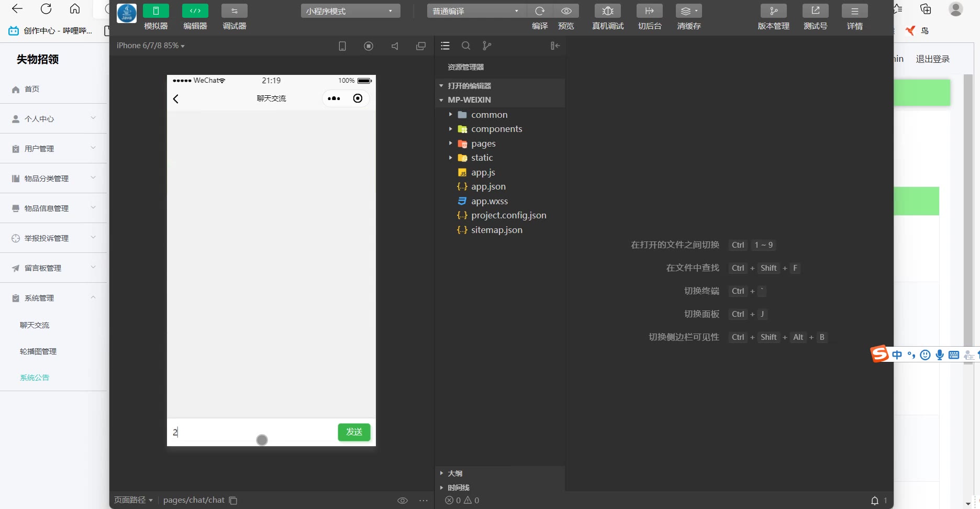Collapse the MP-WEIXIN project root
980x509 pixels.
(500, 100)
